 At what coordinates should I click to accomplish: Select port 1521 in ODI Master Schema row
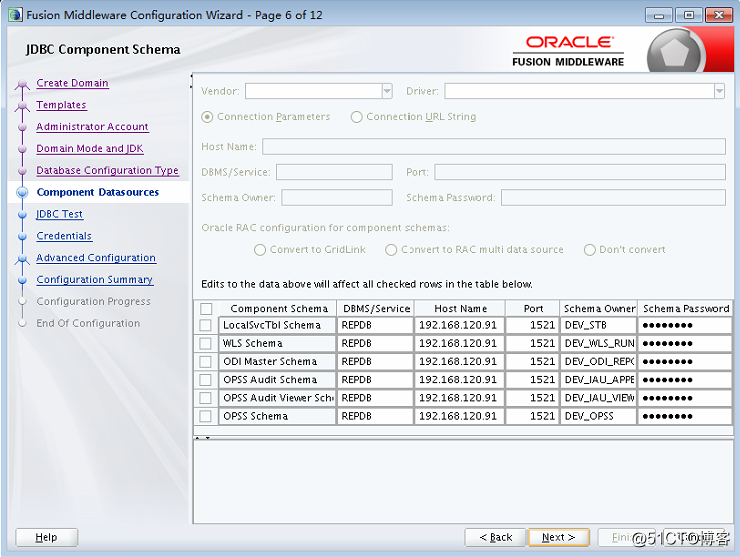pos(533,362)
